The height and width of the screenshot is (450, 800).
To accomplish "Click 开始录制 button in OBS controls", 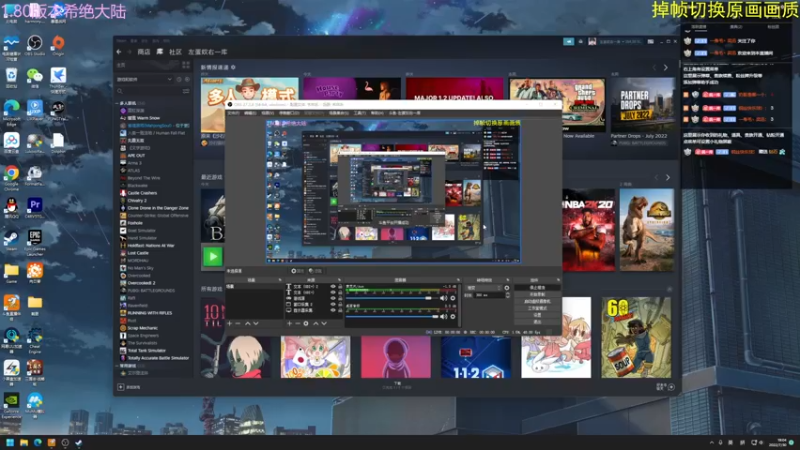I will pos(537,294).
